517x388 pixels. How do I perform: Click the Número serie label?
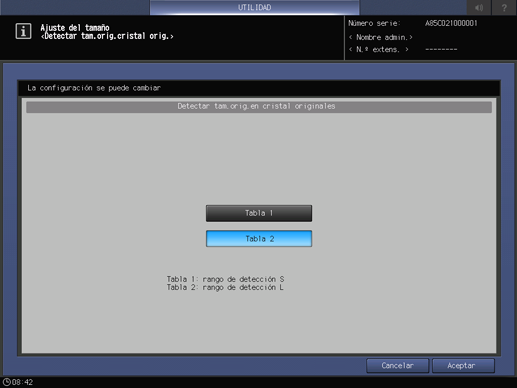[x=374, y=23]
